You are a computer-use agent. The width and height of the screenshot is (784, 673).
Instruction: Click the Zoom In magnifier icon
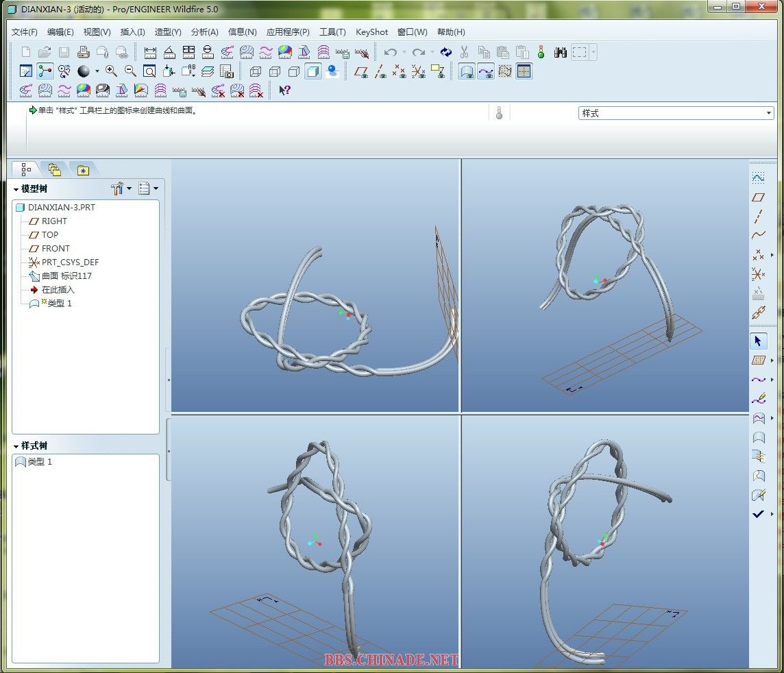pos(111,71)
